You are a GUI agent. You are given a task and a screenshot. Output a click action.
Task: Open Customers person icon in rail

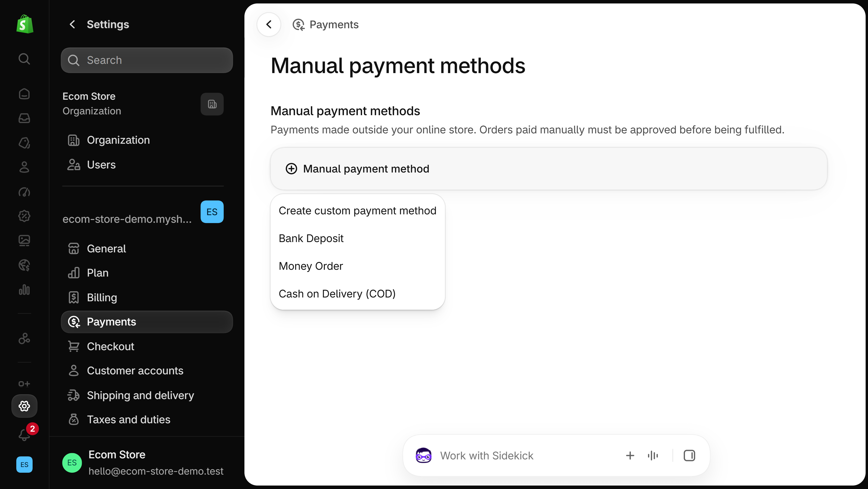pos(24,167)
